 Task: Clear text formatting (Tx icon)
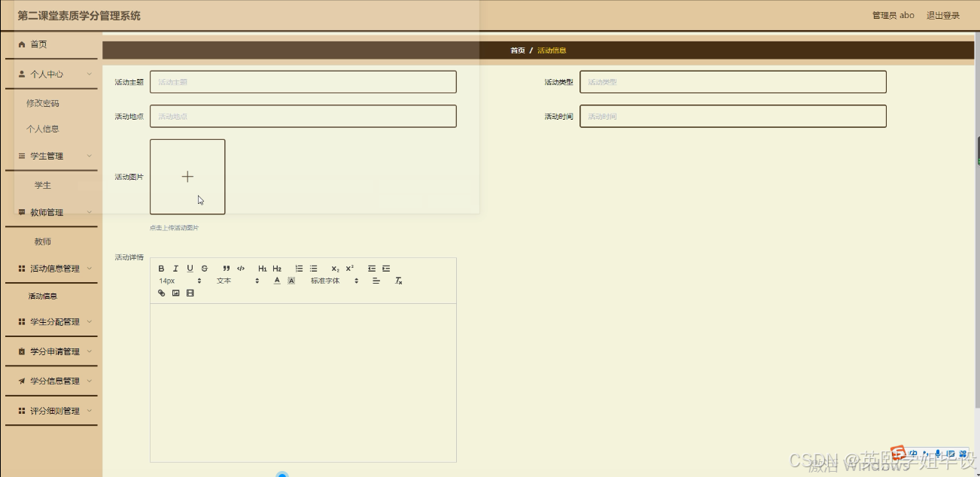tap(399, 281)
